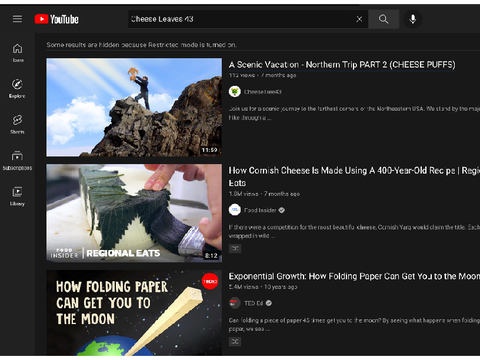This screenshot has height=360, width=480.
Task: Click the 8:12 duration badge
Action: point(211,256)
